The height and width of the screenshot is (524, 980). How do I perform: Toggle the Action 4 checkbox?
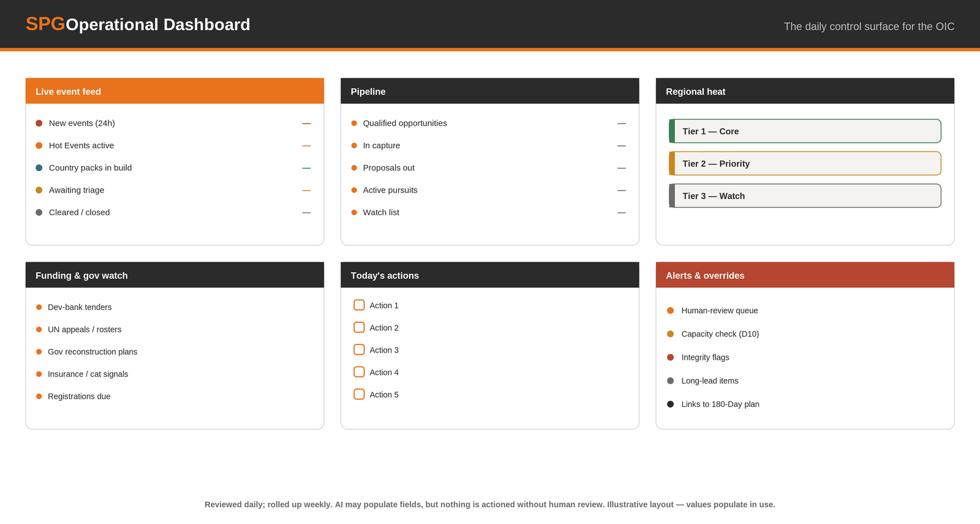(x=359, y=372)
